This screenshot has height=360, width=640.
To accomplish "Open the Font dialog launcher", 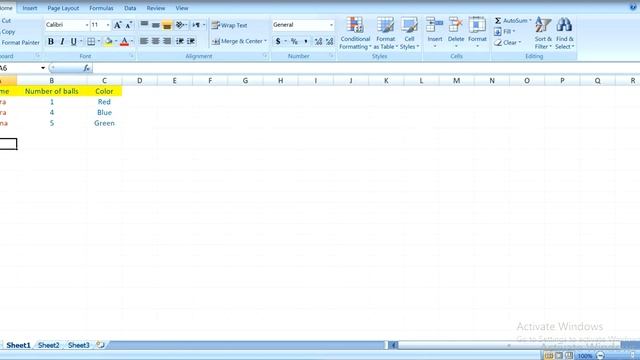I will 132,56.
